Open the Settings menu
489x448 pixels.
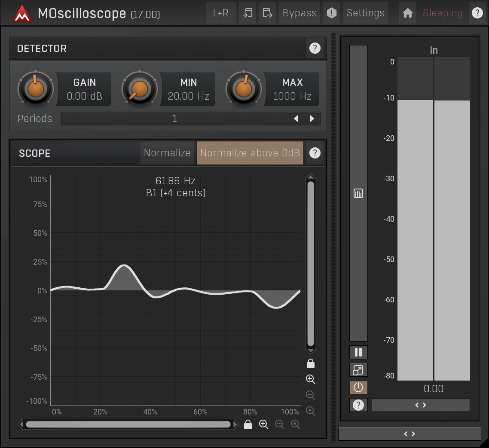click(x=365, y=13)
